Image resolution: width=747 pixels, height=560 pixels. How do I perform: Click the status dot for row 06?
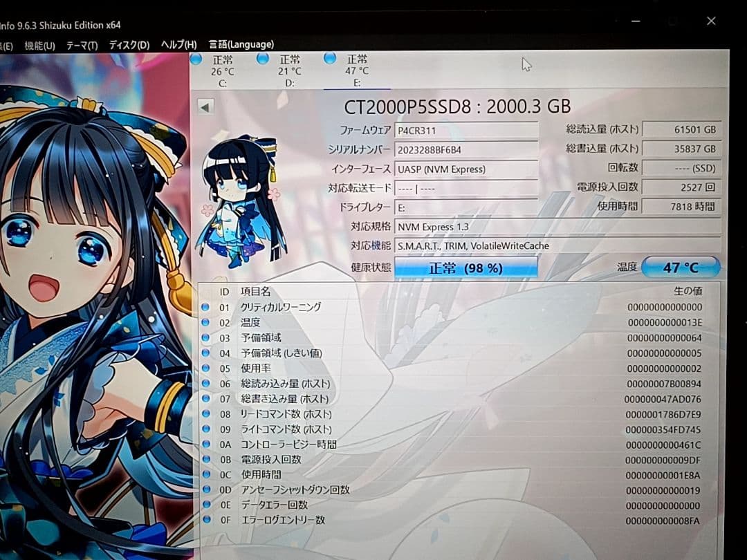pyautogui.click(x=205, y=383)
